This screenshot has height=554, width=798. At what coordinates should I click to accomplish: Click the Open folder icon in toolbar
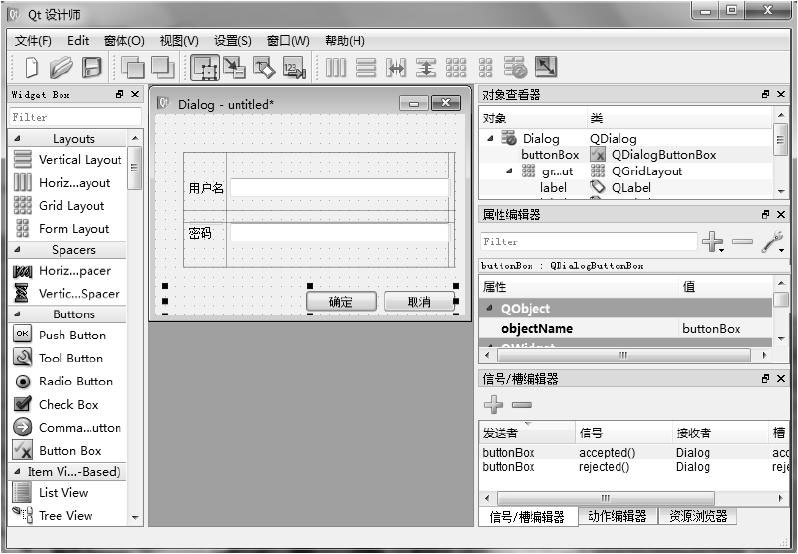click(x=61, y=68)
